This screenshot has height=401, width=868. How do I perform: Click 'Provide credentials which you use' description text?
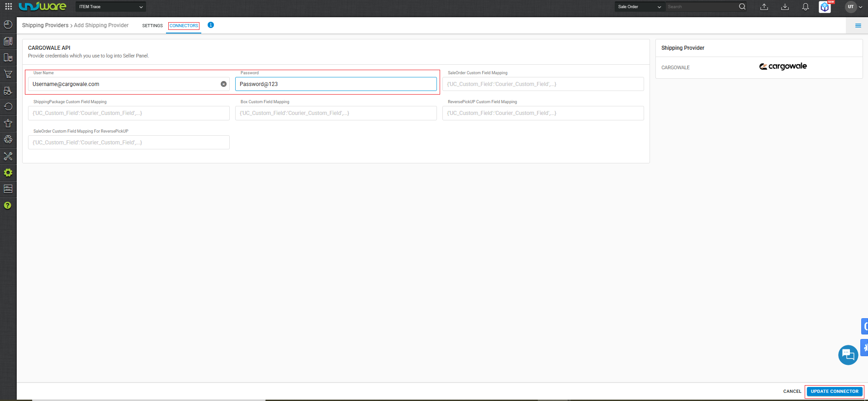coord(89,56)
